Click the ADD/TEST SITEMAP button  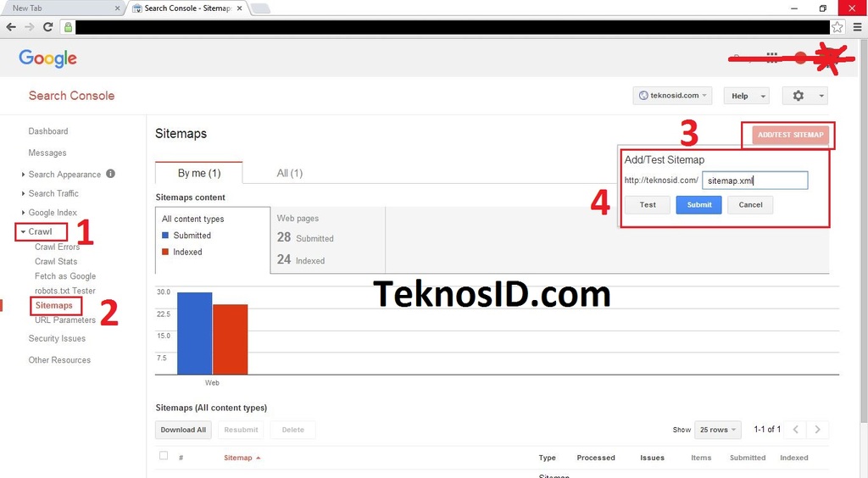[791, 135]
